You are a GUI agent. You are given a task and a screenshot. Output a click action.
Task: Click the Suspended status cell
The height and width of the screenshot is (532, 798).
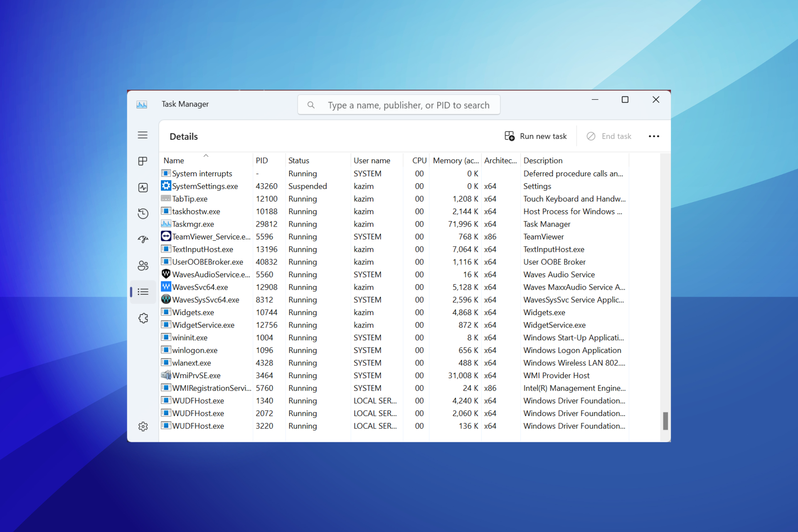coord(308,186)
